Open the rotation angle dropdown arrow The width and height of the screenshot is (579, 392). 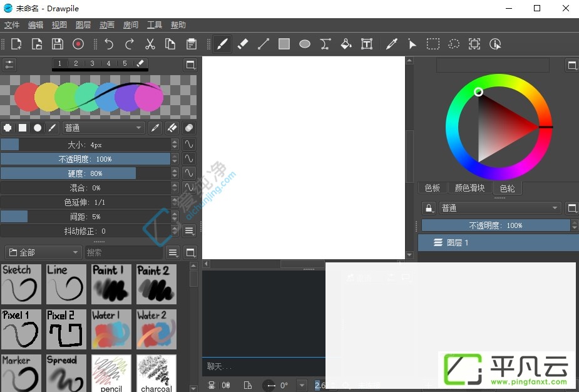(302, 385)
